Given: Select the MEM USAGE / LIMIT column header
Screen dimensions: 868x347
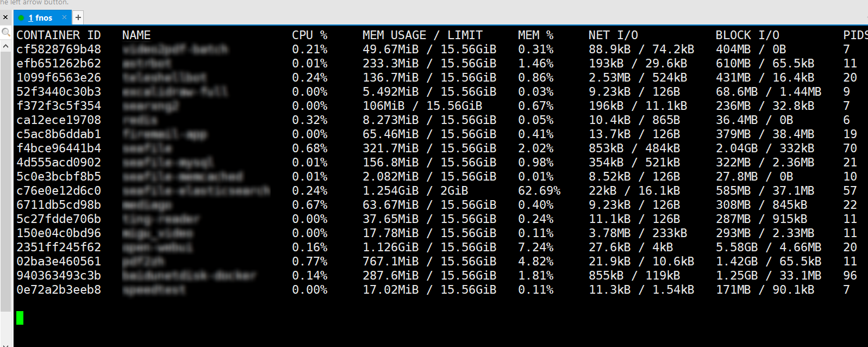Looking at the screenshot, I should point(422,35).
